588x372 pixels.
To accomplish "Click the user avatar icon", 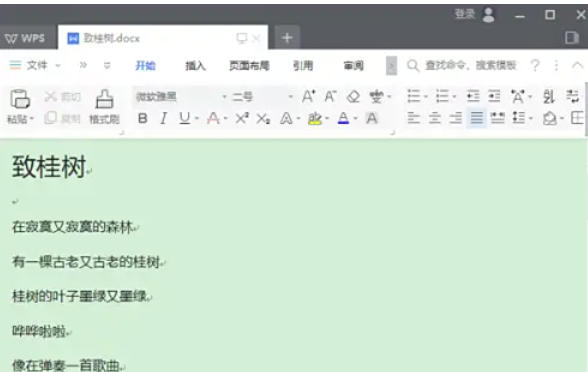I will pyautogui.click(x=488, y=15).
